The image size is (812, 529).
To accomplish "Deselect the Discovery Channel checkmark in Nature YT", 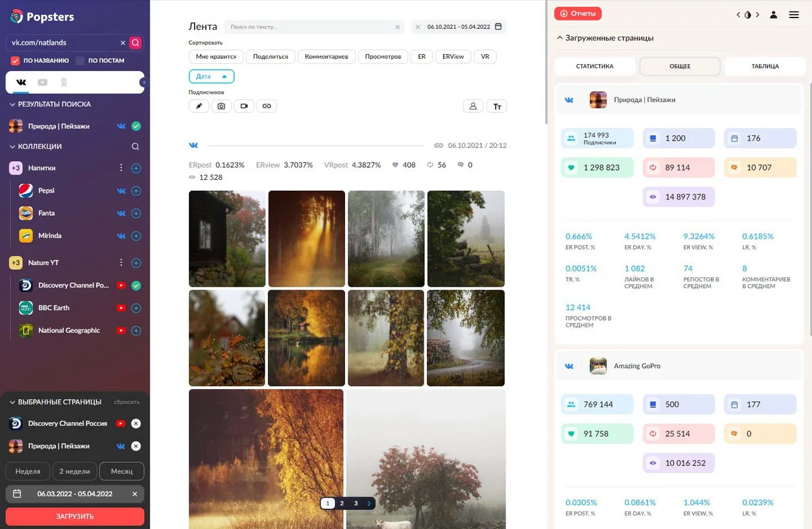I will (136, 285).
